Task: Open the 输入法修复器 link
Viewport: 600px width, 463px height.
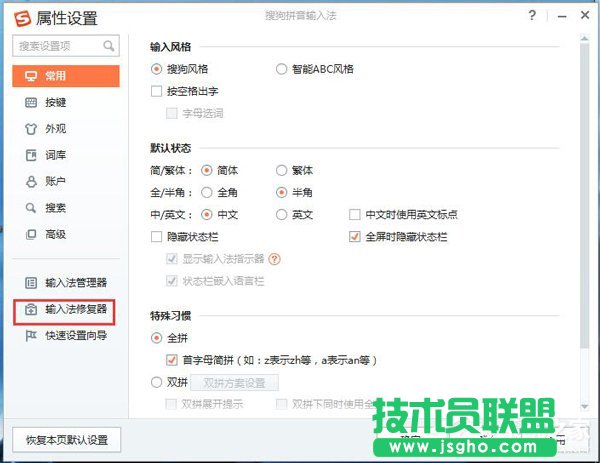Action: tap(66, 310)
